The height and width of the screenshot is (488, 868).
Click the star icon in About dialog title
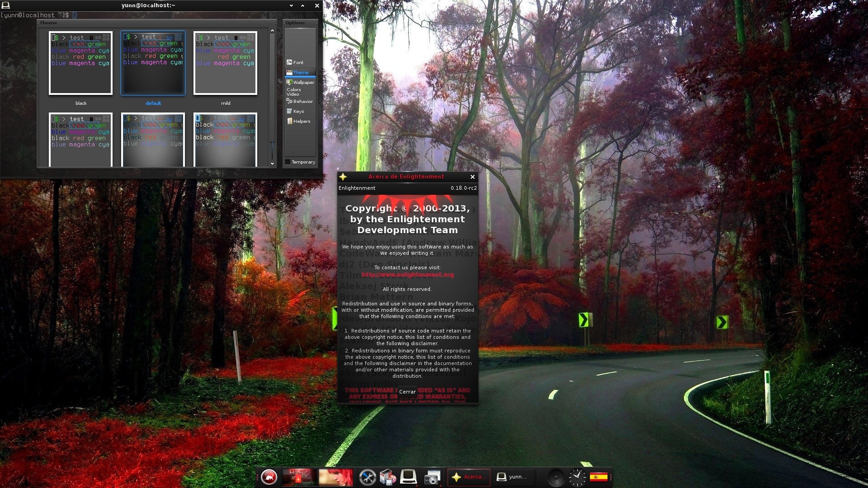point(343,177)
